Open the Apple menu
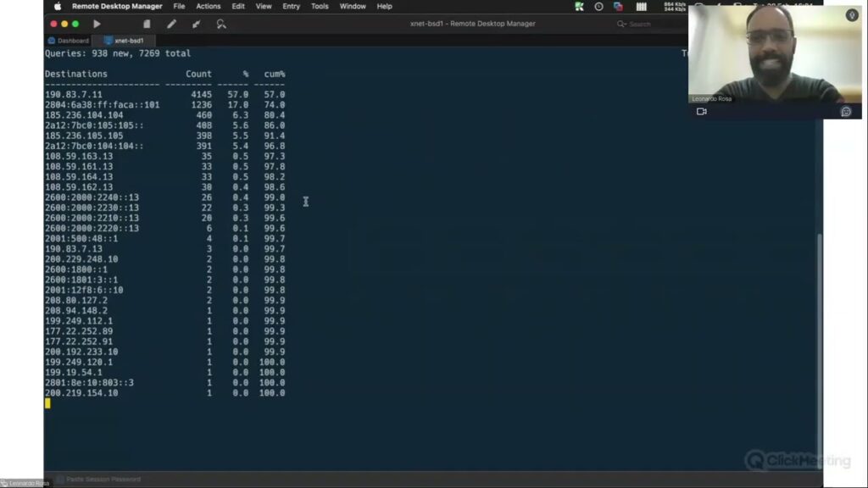The height and width of the screenshot is (488, 868). 58,7
